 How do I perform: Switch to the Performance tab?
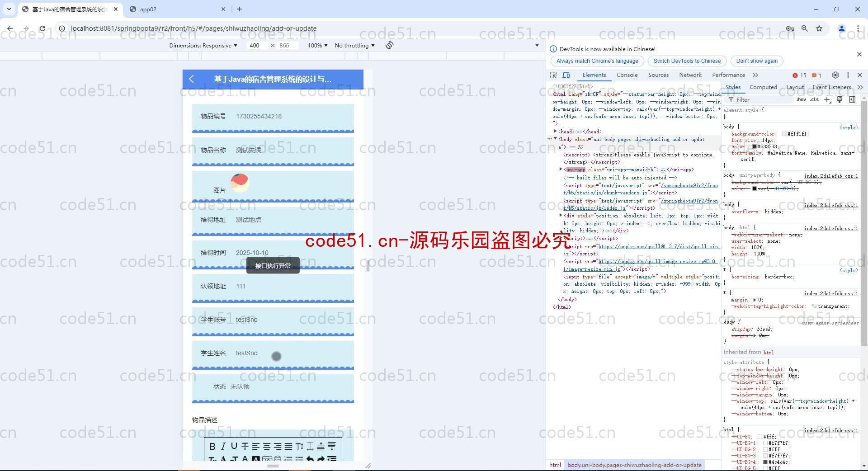pyautogui.click(x=728, y=75)
